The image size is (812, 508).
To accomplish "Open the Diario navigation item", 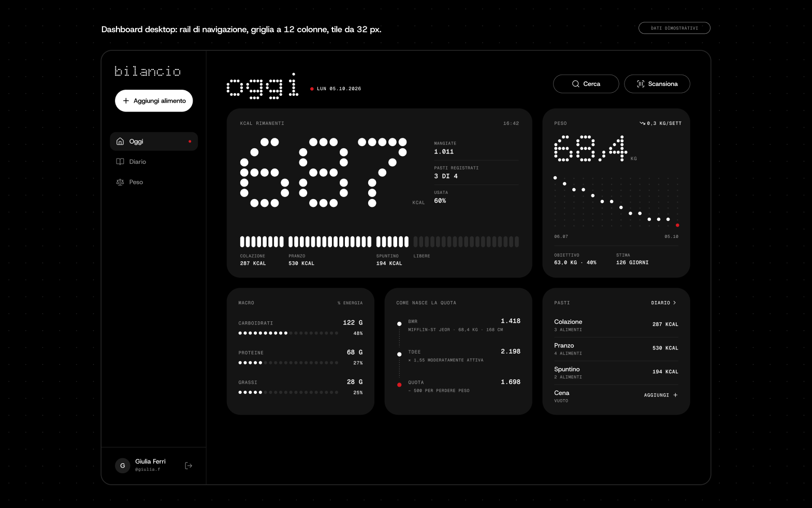I will pyautogui.click(x=154, y=162).
